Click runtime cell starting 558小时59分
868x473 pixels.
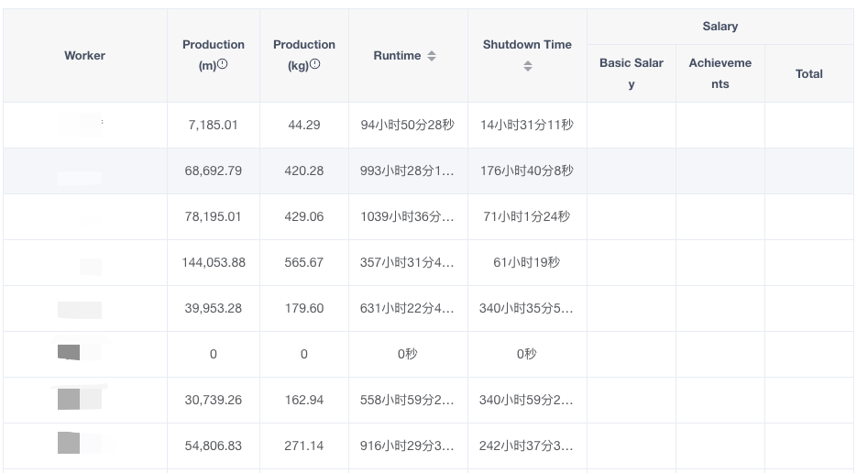408,401
